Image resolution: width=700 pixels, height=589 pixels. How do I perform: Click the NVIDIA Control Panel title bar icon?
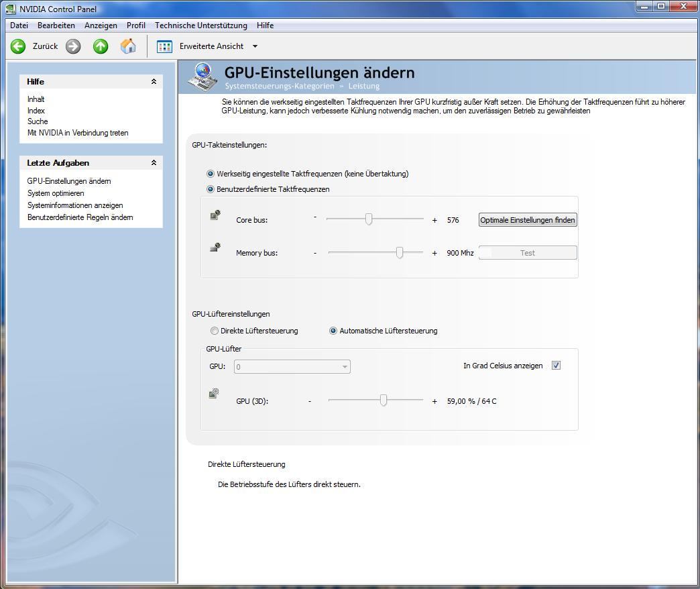coord(10,9)
